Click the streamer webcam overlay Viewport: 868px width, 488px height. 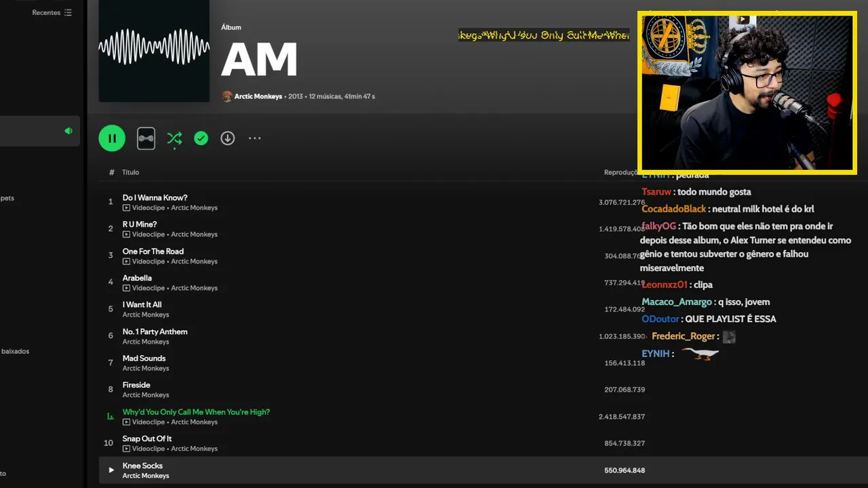point(747,93)
